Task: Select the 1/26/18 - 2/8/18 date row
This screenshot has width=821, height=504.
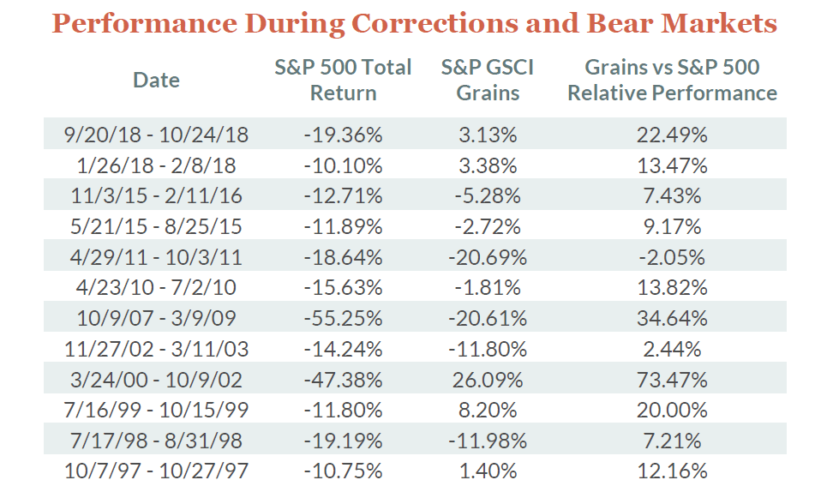Action: click(x=156, y=165)
